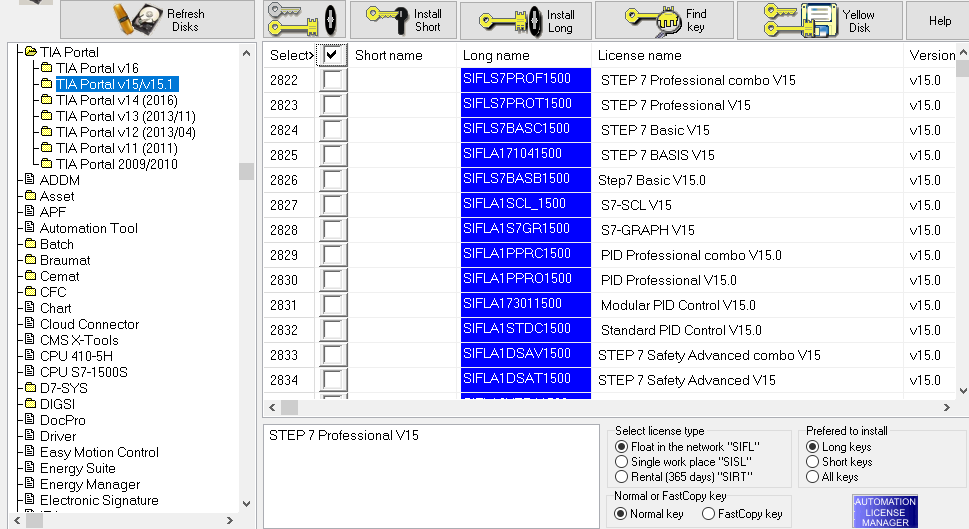Open TIA Portal v11 (2011) folder
This screenshot has height=529, width=969.
[116, 148]
